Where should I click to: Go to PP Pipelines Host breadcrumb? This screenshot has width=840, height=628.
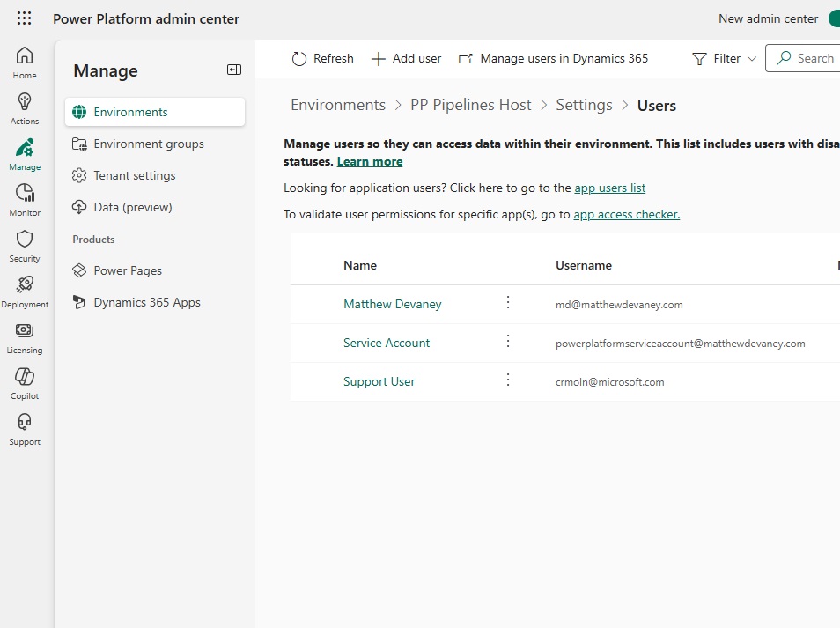coord(471,105)
